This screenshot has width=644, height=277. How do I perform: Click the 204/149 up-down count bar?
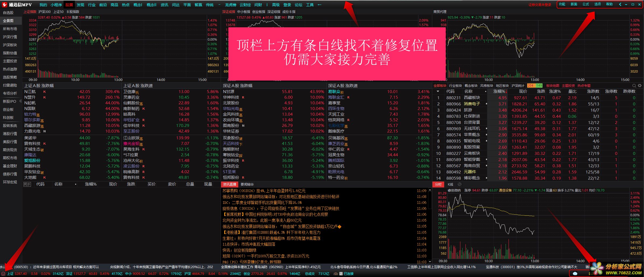coord(535,86)
